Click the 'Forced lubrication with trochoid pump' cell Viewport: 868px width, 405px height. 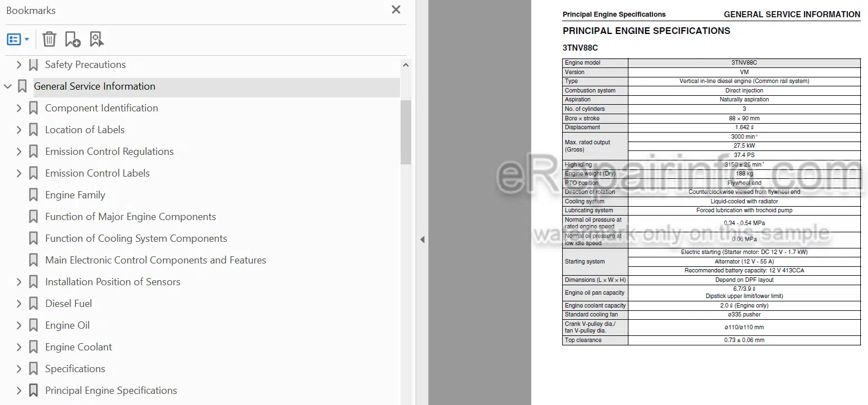pyautogui.click(x=744, y=210)
